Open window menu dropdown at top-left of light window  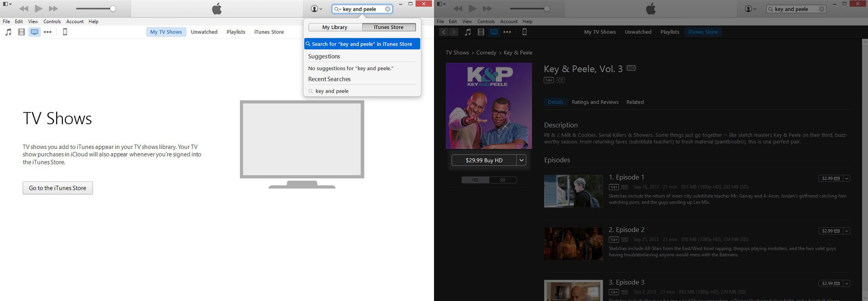7,4
